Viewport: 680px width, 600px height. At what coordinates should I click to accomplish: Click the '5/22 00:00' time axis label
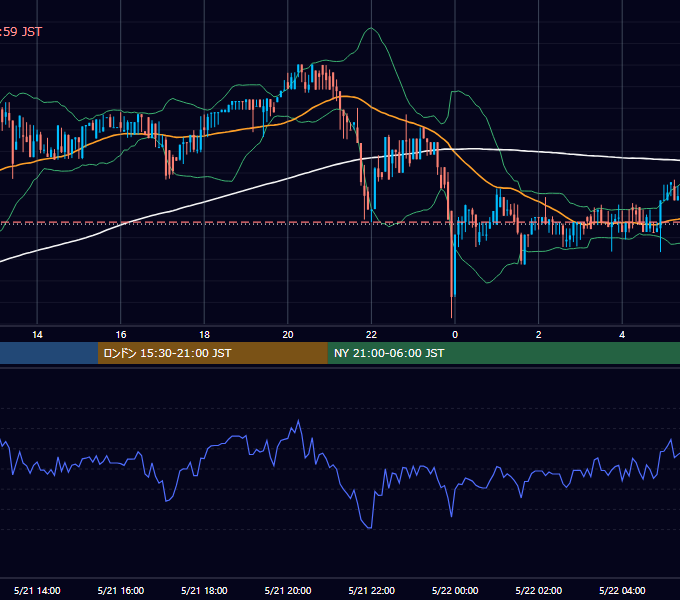point(455,590)
